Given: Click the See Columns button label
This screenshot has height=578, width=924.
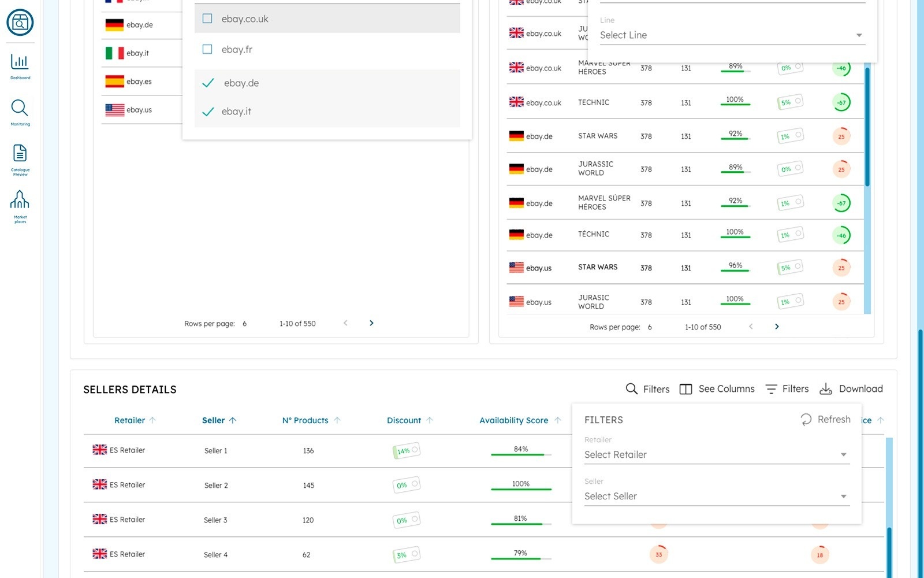Looking at the screenshot, I should [x=726, y=389].
